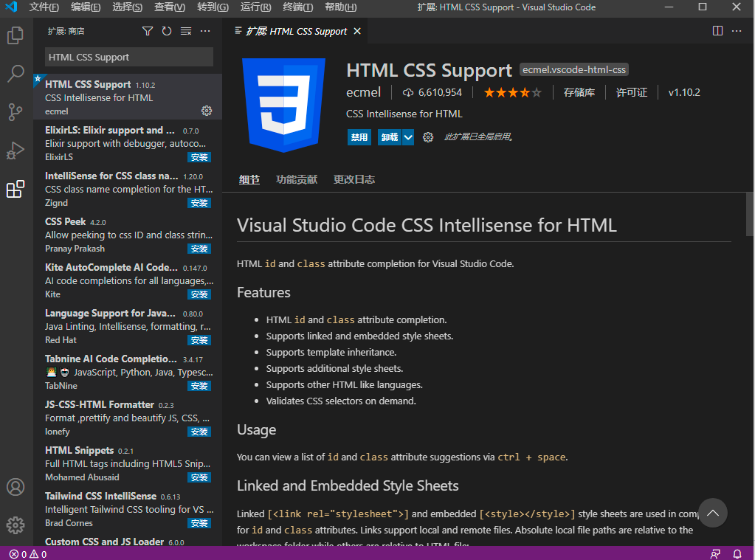Open the Extensions view in activity bar
This screenshot has width=755, height=560.
click(15, 189)
